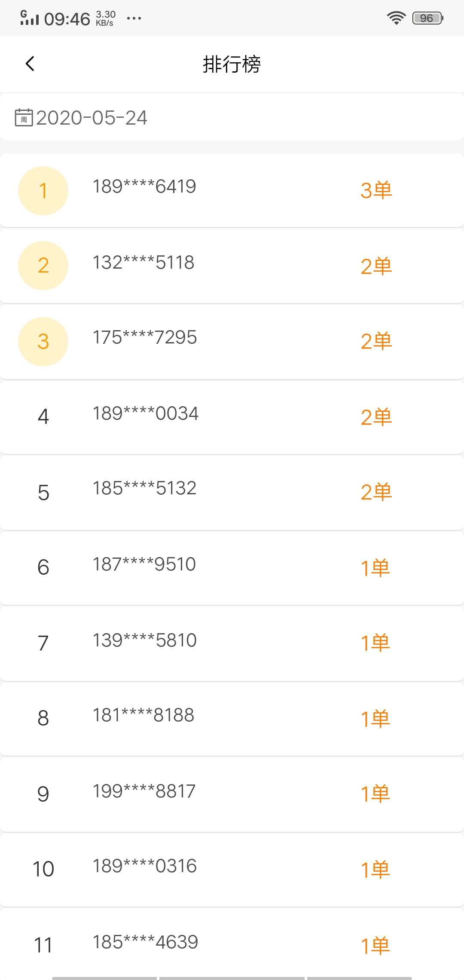Screen dimensions: 464x980
Task: Tap the Wi-Fi status icon
Action: pyautogui.click(x=396, y=18)
